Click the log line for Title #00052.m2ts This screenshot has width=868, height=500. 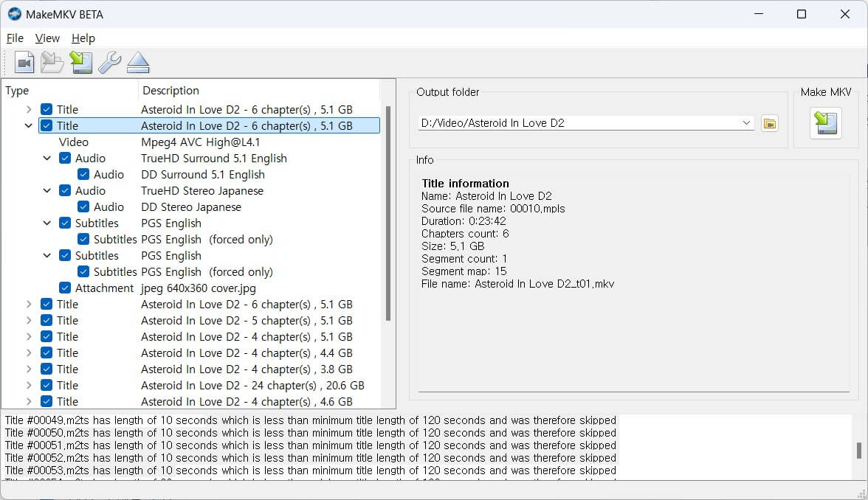[311, 458]
